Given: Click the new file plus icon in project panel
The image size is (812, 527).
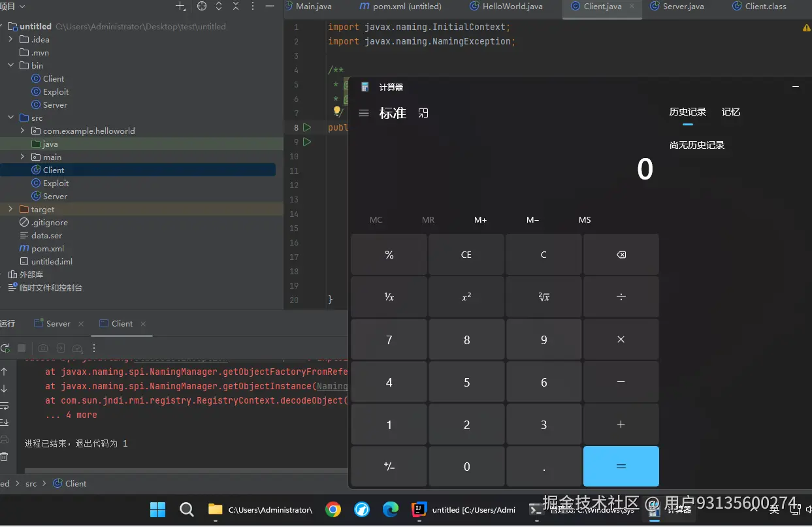Looking at the screenshot, I should click(x=181, y=6).
